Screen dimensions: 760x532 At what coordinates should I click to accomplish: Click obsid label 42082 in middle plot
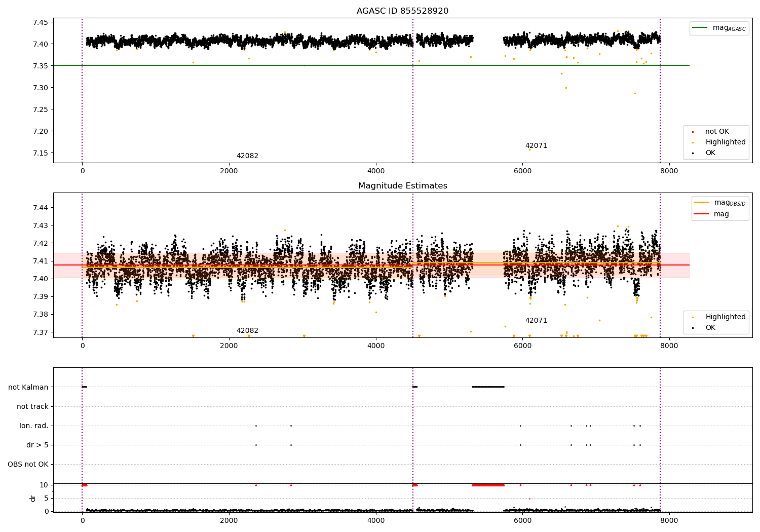(247, 331)
